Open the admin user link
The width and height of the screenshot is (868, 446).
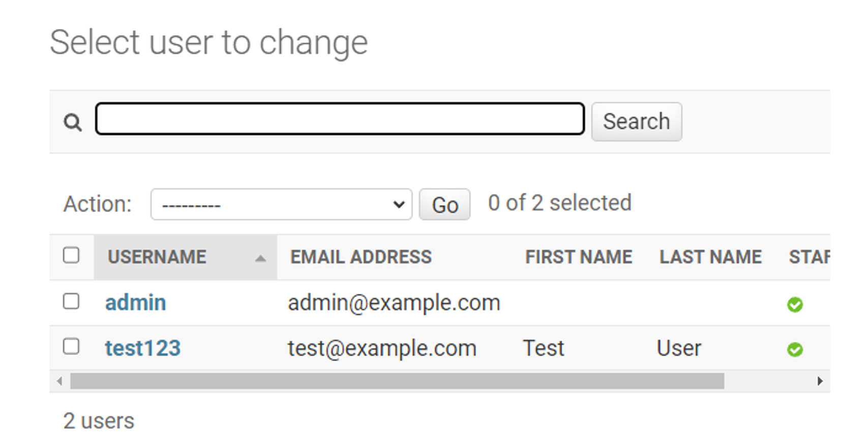coord(135,303)
